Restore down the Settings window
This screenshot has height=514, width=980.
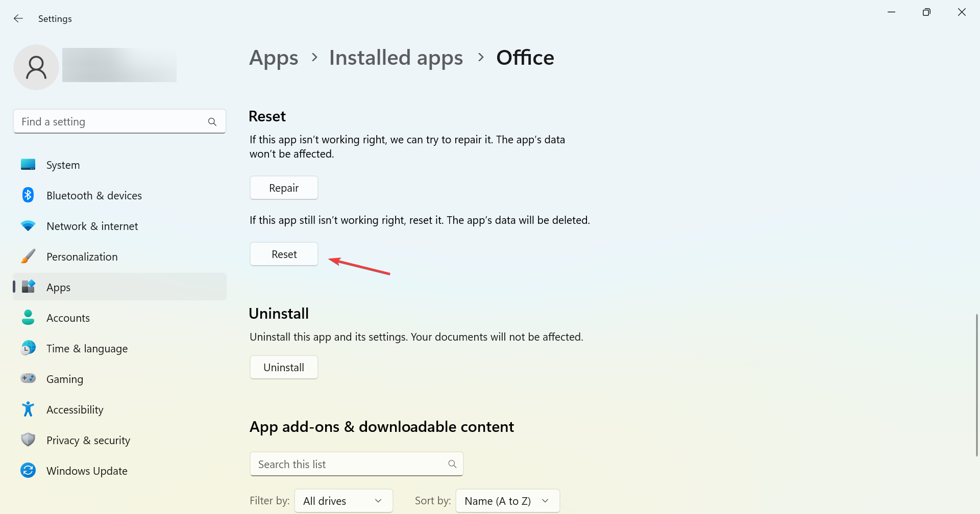tap(926, 12)
